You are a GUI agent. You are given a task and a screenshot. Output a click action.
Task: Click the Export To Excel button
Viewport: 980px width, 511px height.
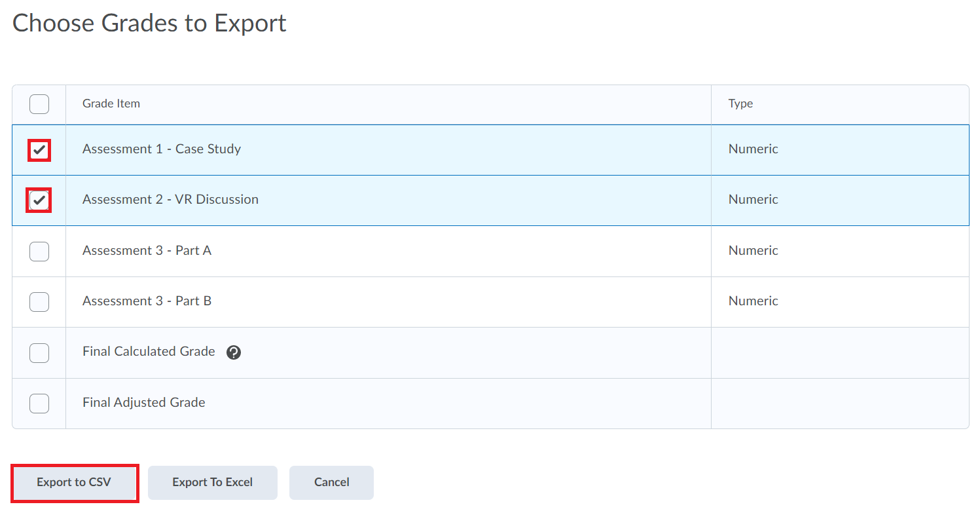[213, 483]
